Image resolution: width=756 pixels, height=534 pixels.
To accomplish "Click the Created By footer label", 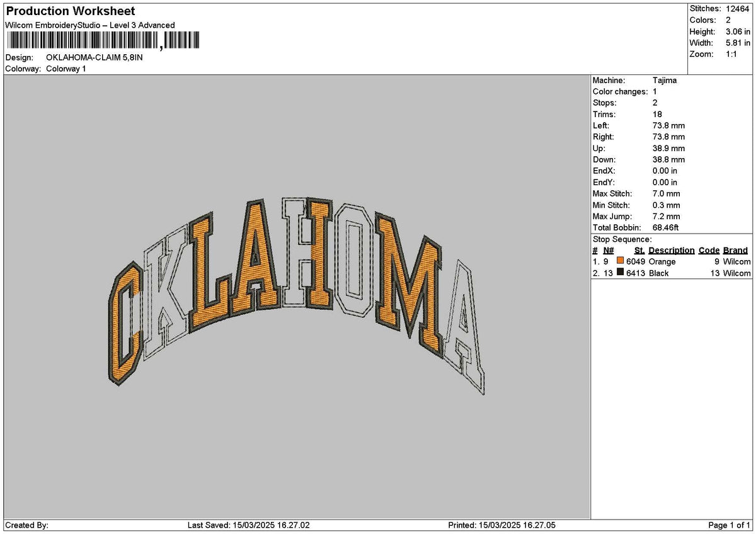I will (27, 525).
